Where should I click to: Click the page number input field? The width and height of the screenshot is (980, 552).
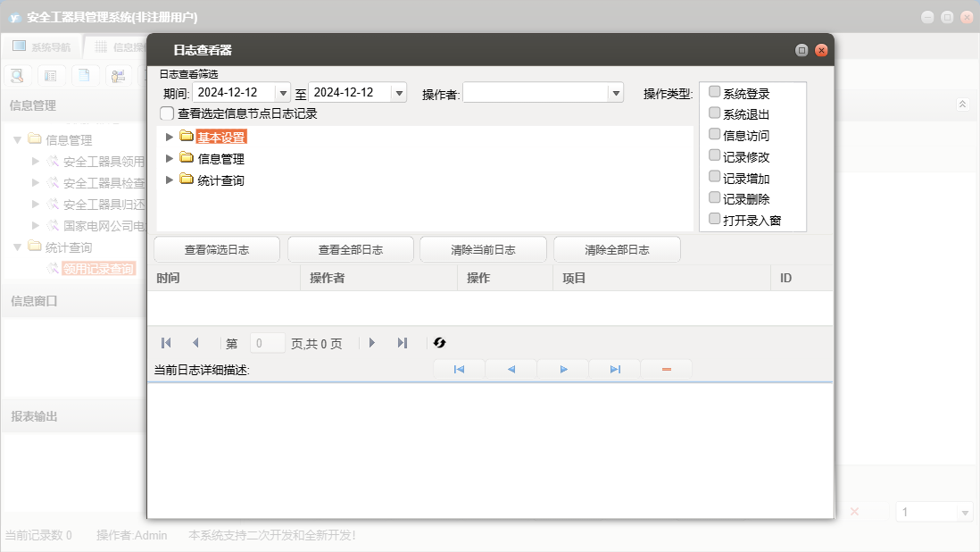(x=268, y=343)
